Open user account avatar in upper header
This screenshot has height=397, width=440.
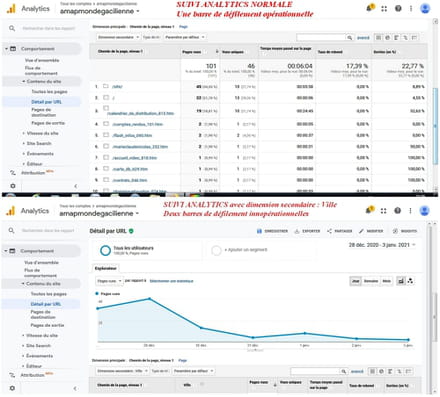coord(425,8)
